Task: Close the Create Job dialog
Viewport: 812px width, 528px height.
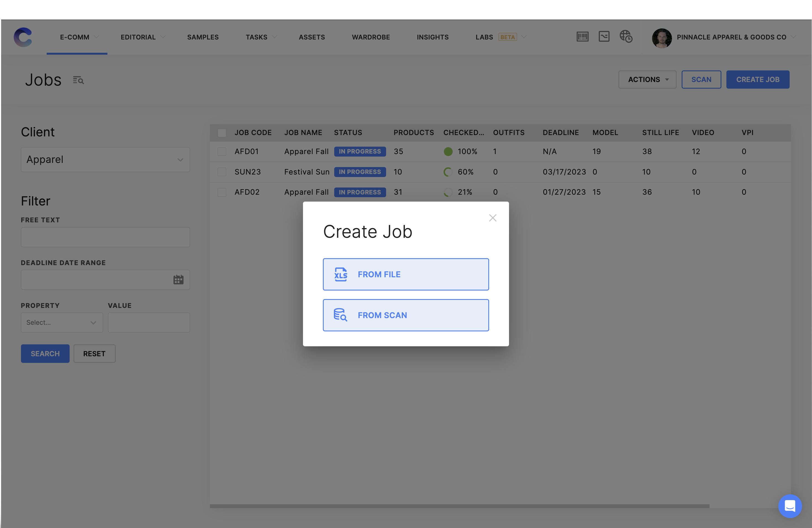Action: [492, 218]
